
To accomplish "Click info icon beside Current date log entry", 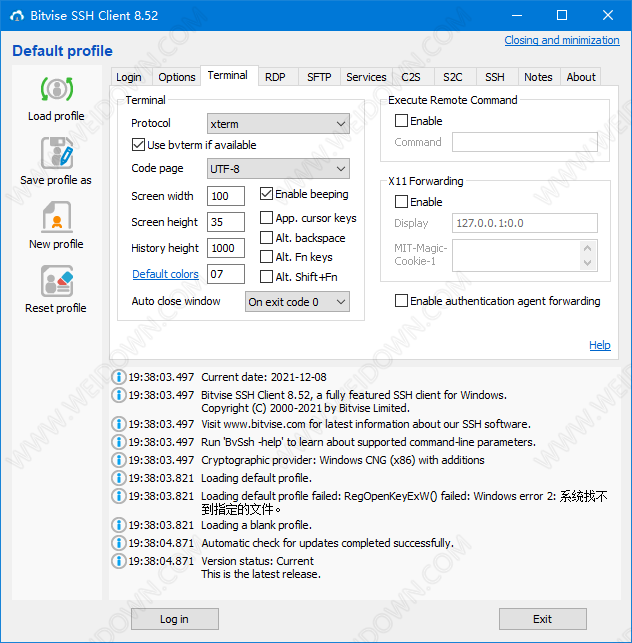I will coord(119,377).
